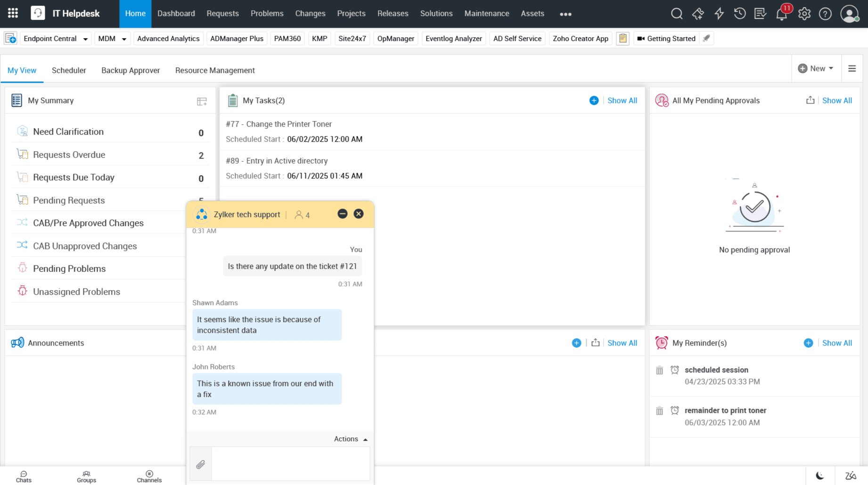Add a new task with plus icon

tap(594, 100)
